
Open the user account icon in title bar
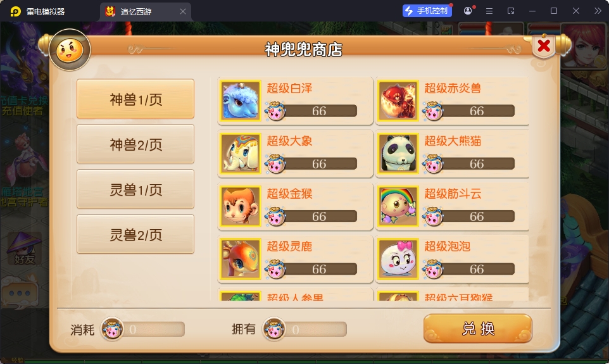click(468, 11)
